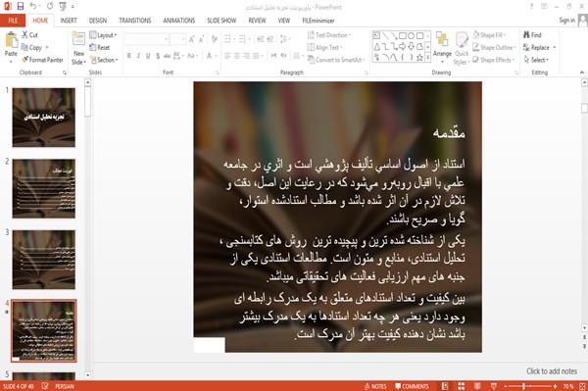Image resolution: width=588 pixels, height=391 pixels.
Task: Toggle Normal view button in status bar
Action: [445, 386]
